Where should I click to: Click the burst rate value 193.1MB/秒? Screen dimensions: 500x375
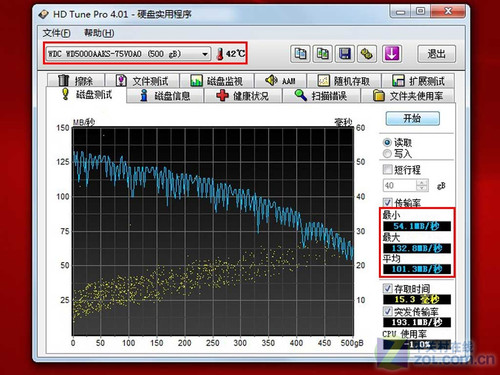[417, 322]
